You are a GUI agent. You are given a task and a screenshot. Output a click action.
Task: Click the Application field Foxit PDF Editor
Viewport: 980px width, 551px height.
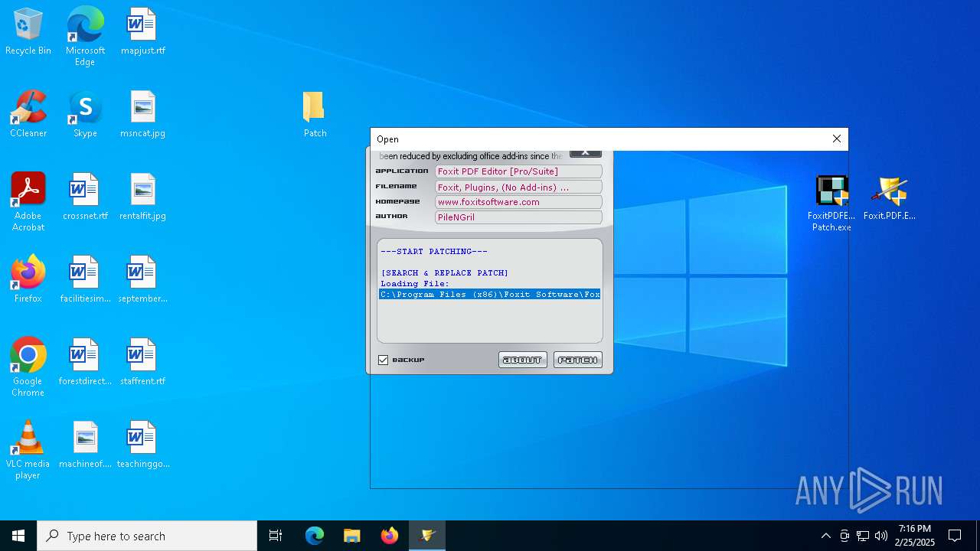coord(518,171)
